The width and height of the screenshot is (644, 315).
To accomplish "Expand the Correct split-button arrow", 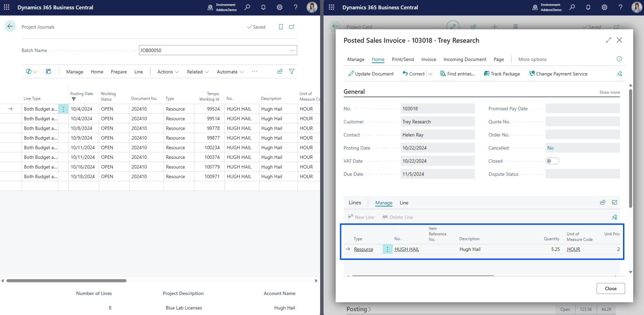I will 430,74.
